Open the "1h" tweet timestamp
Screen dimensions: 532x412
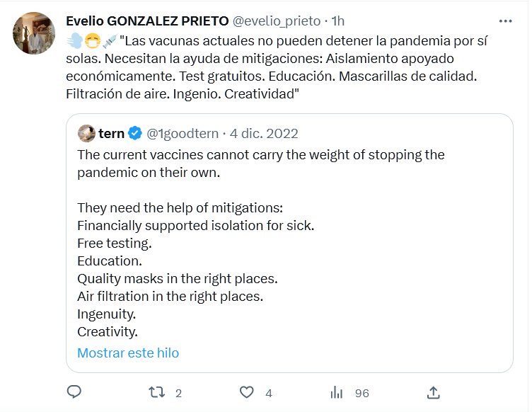click(337, 21)
